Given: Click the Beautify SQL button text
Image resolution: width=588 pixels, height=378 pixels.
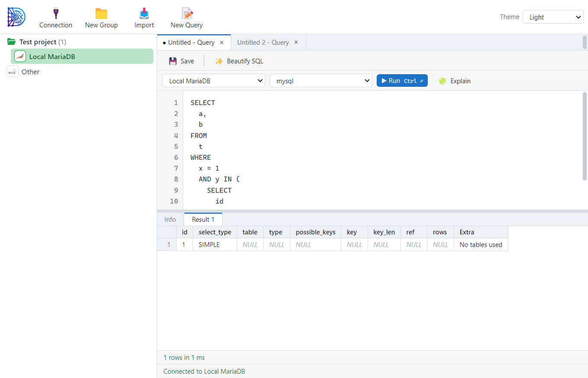Looking at the screenshot, I should (245, 61).
